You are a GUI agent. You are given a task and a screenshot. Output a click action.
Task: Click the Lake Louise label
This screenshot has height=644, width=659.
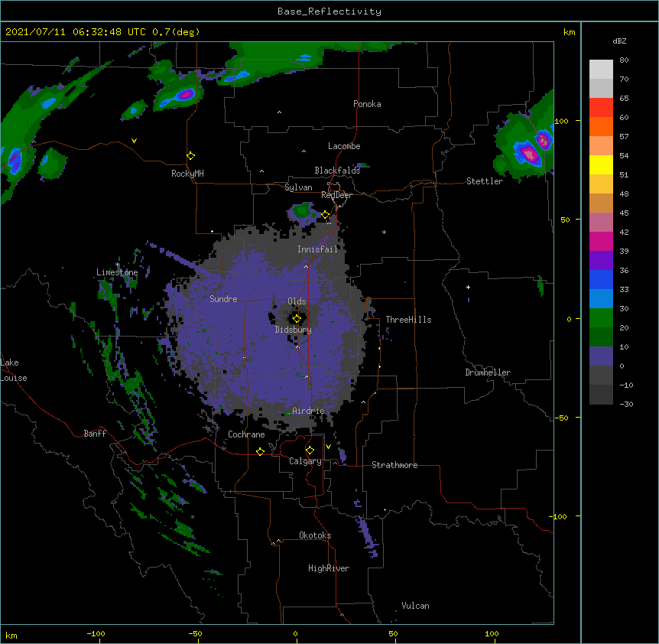(14, 370)
